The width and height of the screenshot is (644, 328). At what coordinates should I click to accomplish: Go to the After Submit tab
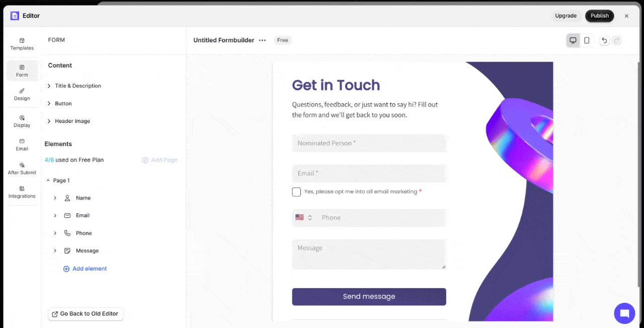[x=22, y=168]
